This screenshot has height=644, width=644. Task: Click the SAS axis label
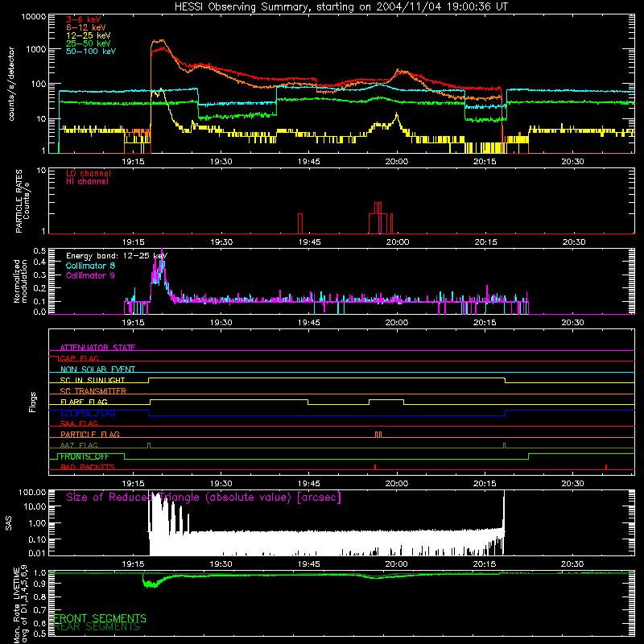(x=9, y=523)
